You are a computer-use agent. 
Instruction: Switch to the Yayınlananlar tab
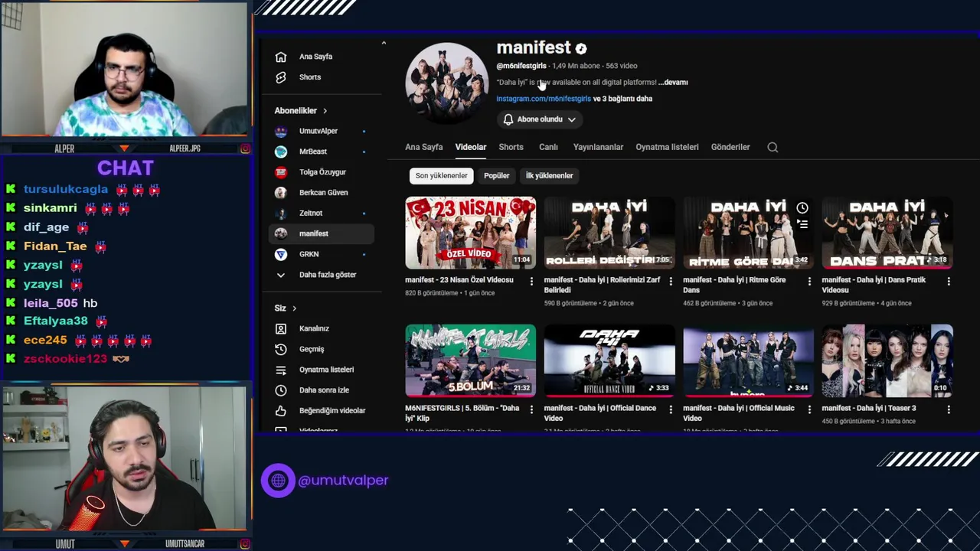pyautogui.click(x=598, y=147)
